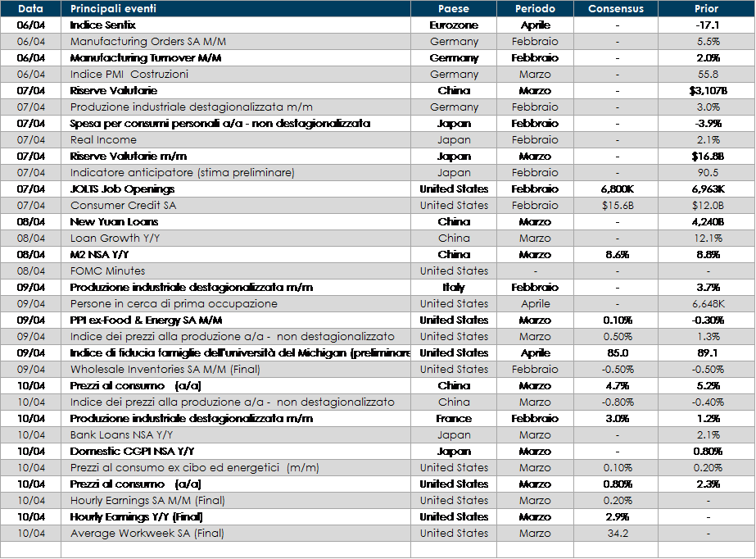Select the Periodo column header
This screenshot has width=756, height=559.
(535, 9)
